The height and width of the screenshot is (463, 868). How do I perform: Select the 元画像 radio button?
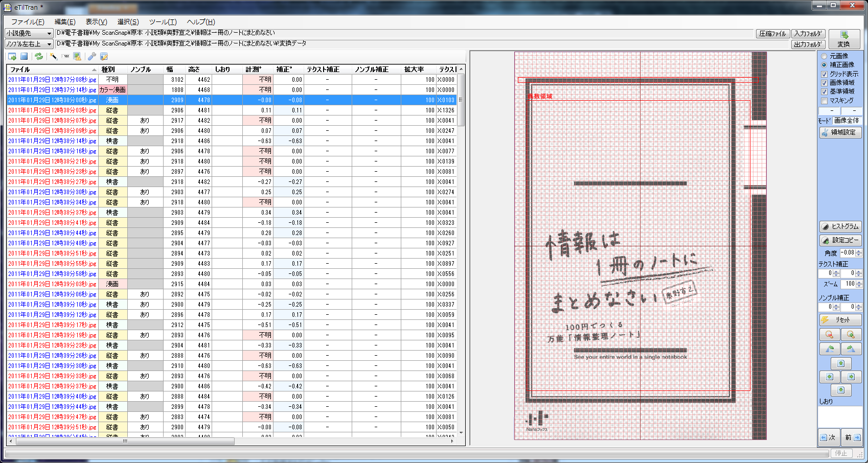pyautogui.click(x=824, y=56)
